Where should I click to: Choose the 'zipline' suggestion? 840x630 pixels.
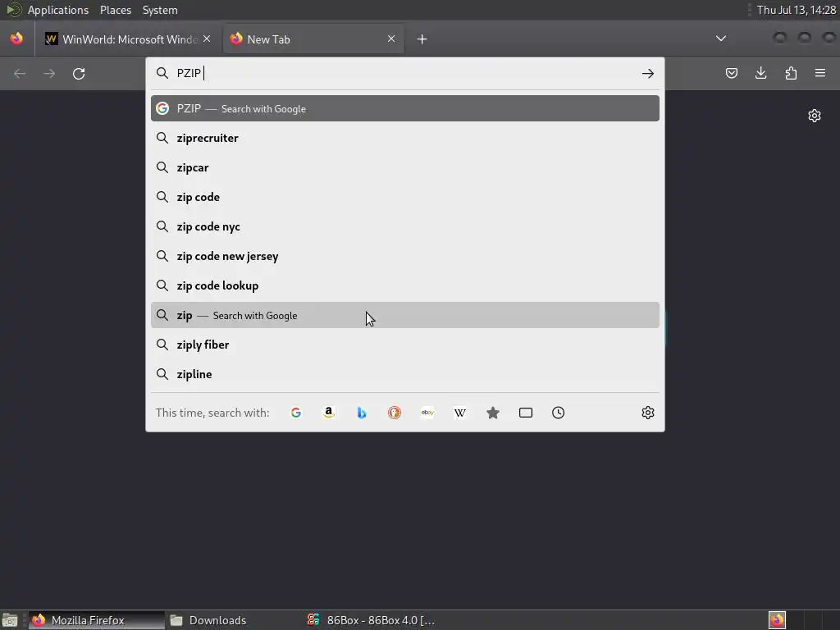[x=405, y=374]
